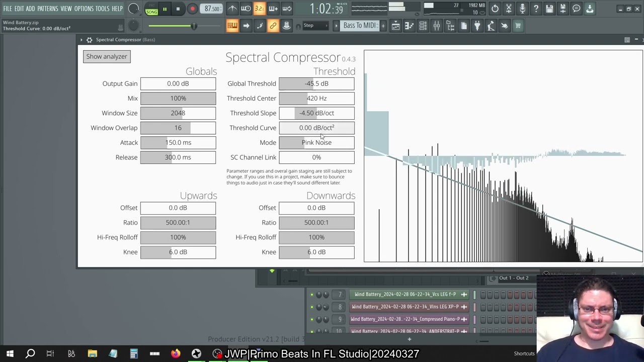
Task: Open the Browser view icon
Action: 450,26
